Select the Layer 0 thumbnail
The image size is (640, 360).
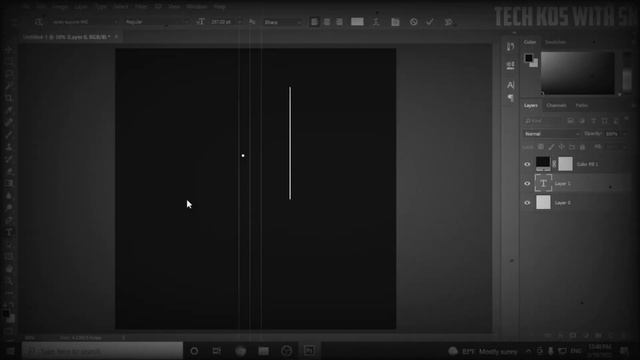(543, 202)
